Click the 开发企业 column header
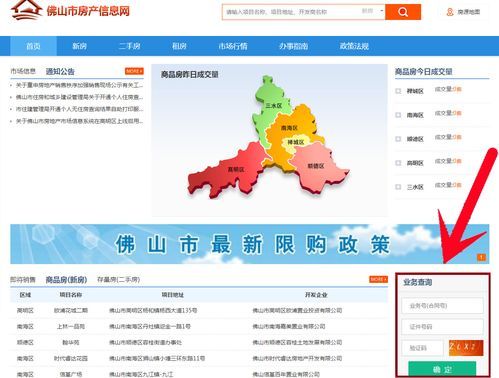The height and width of the screenshot is (378, 499). click(x=316, y=295)
